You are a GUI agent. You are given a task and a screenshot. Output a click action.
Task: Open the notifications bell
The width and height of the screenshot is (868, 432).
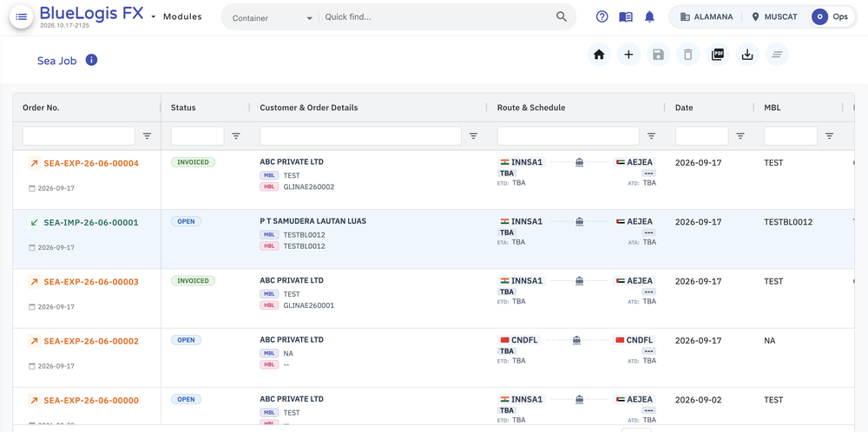click(649, 17)
